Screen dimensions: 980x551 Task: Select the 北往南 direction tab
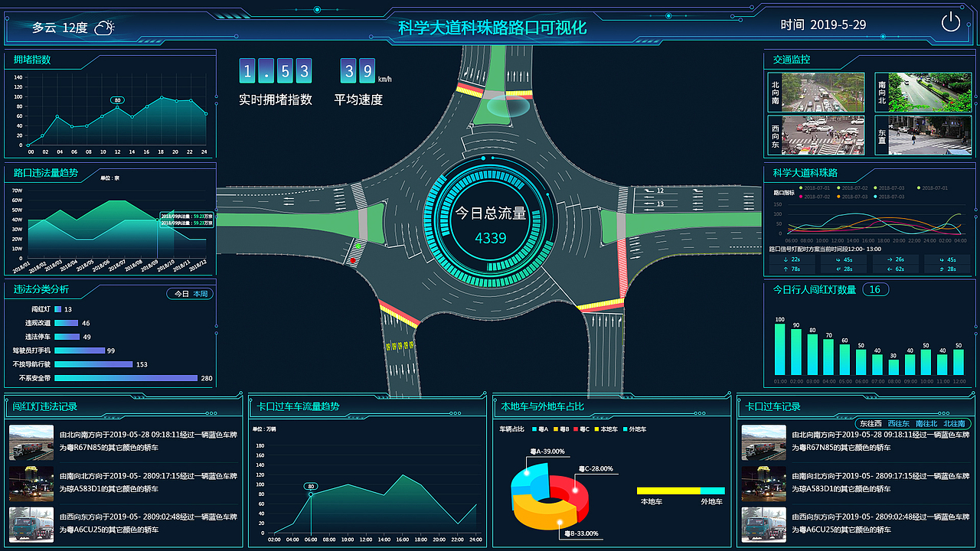click(x=953, y=423)
